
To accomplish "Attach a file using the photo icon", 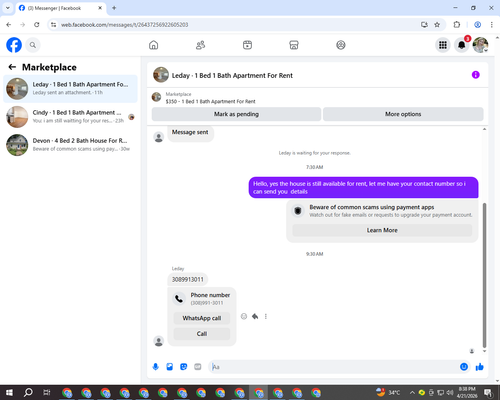I will pyautogui.click(x=170, y=367).
